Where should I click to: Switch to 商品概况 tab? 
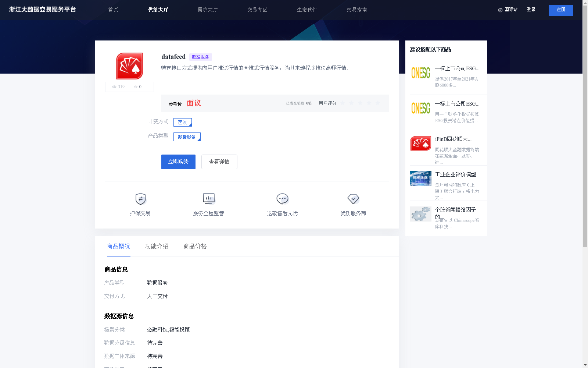[x=119, y=246]
